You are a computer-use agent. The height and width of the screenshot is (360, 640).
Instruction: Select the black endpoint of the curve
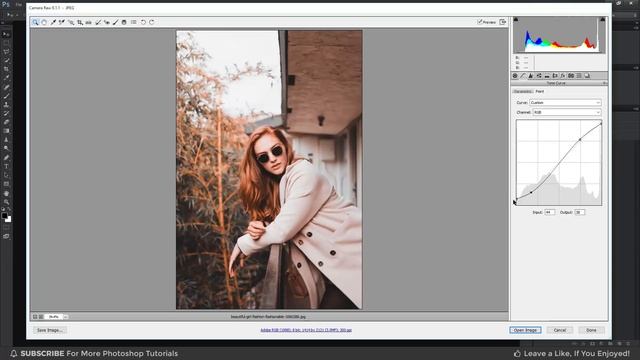pyautogui.click(x=517, y=199)
